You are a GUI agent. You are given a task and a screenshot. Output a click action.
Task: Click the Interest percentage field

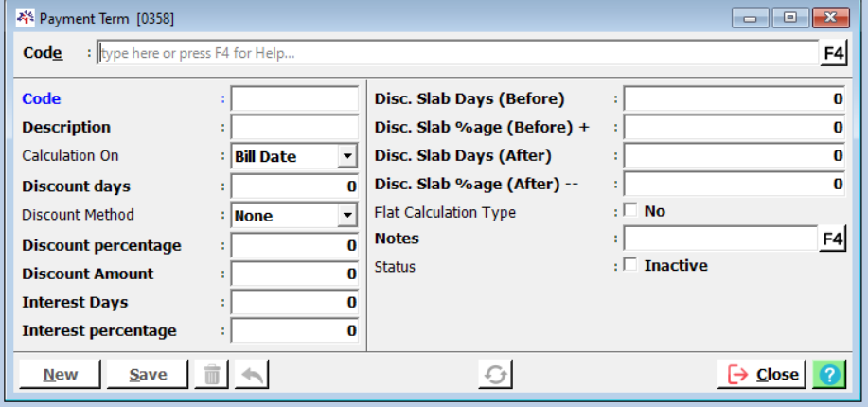pyautogui.click(x=294, y=330)
